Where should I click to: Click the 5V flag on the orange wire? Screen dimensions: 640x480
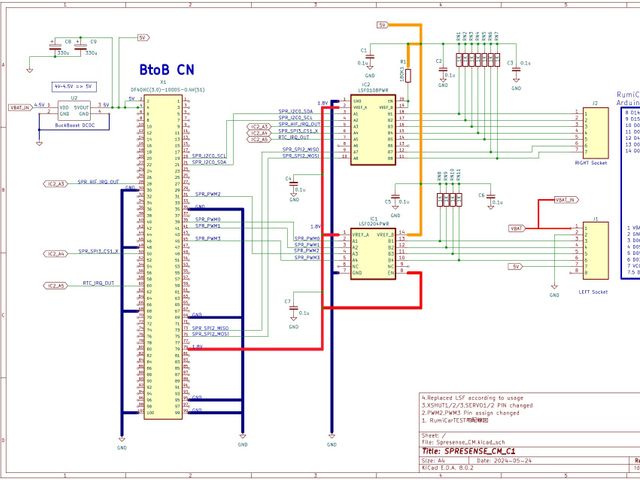point(382,25)
